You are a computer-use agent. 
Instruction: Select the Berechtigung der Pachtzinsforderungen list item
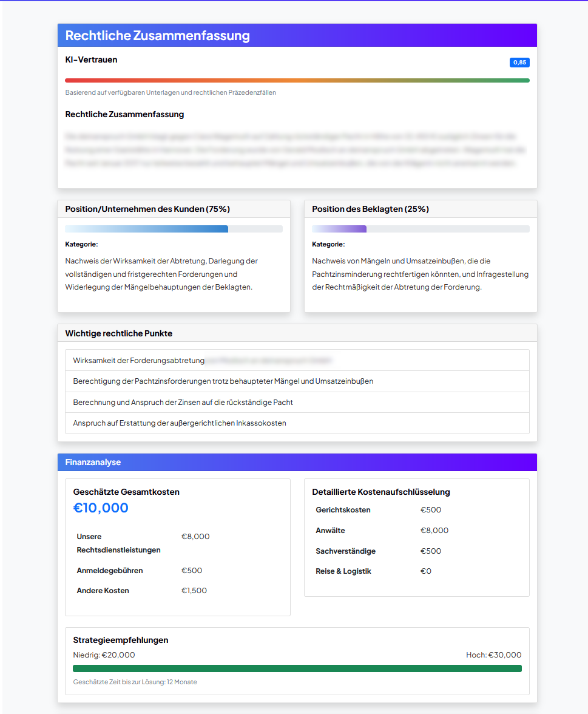coord(297,381)
